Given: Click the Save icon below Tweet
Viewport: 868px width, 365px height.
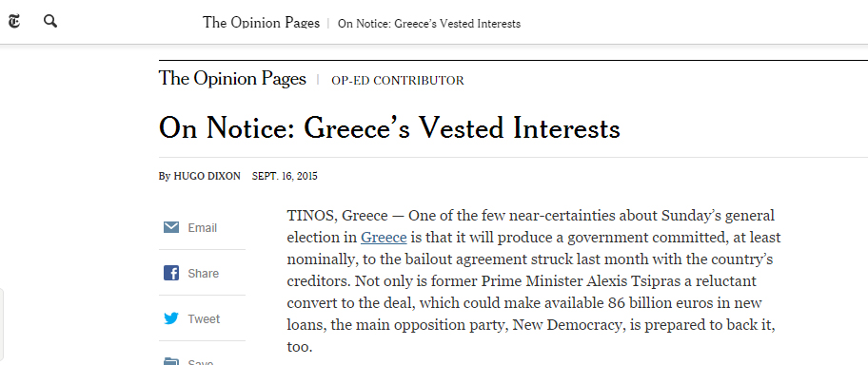Looking at the screenshot, I should coord(171,362).
